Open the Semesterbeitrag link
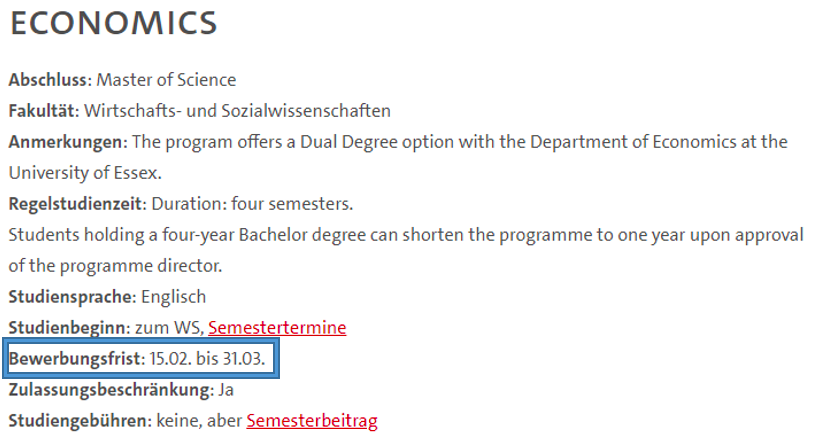Screen dimensions: 820x444 click(312, 421)
